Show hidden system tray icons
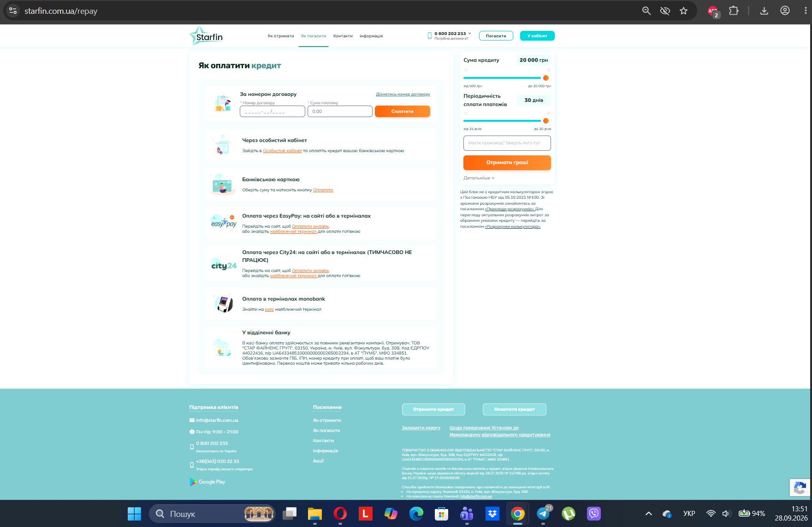The width and height of the screenshot is (812, 527). point(648,514)
